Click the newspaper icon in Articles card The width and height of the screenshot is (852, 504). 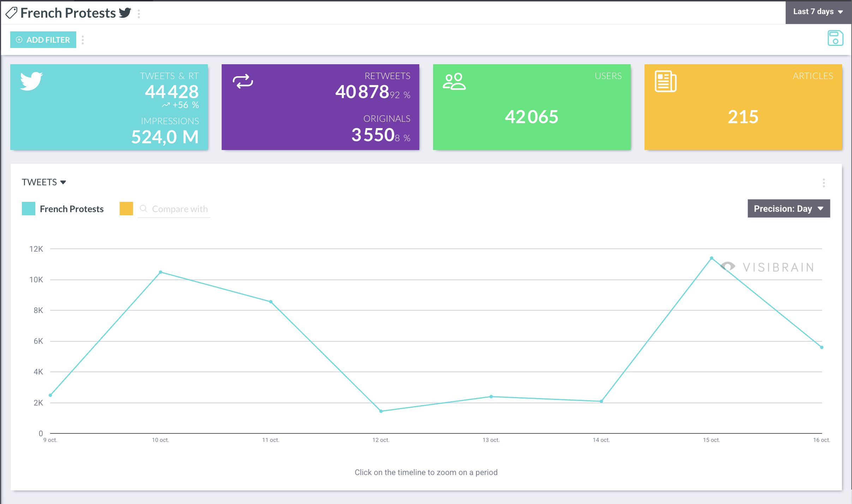pos(666,81)
